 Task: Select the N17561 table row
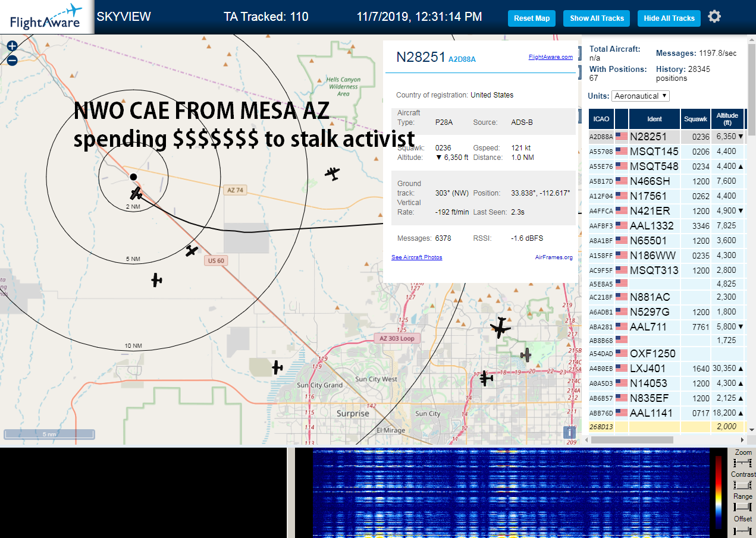point(666,196)
